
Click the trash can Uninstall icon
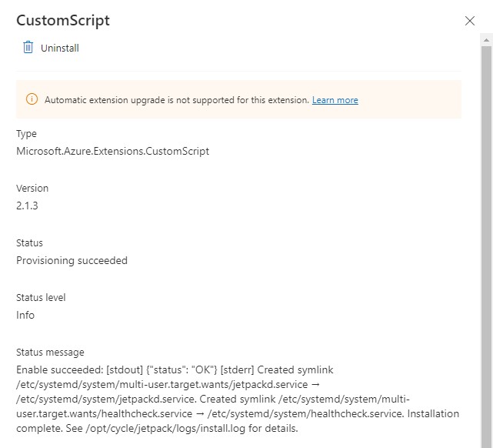coord(28,48)
